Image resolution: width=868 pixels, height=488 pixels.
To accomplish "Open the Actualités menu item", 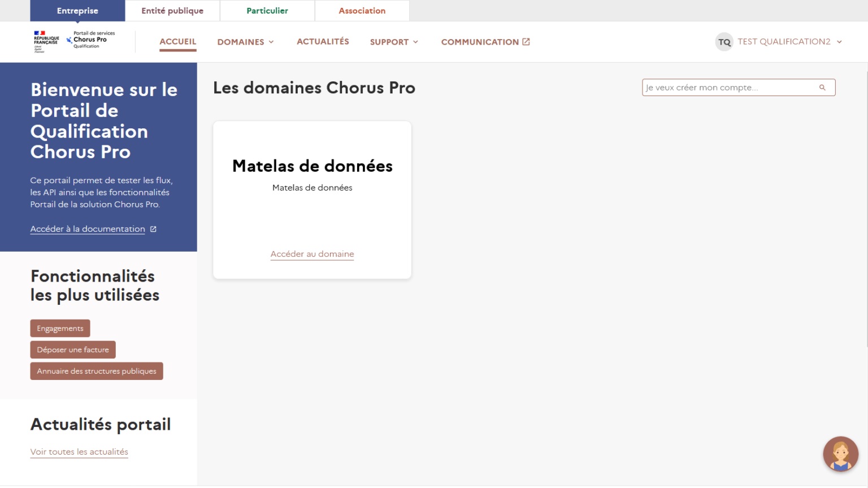I will (323, 42).
